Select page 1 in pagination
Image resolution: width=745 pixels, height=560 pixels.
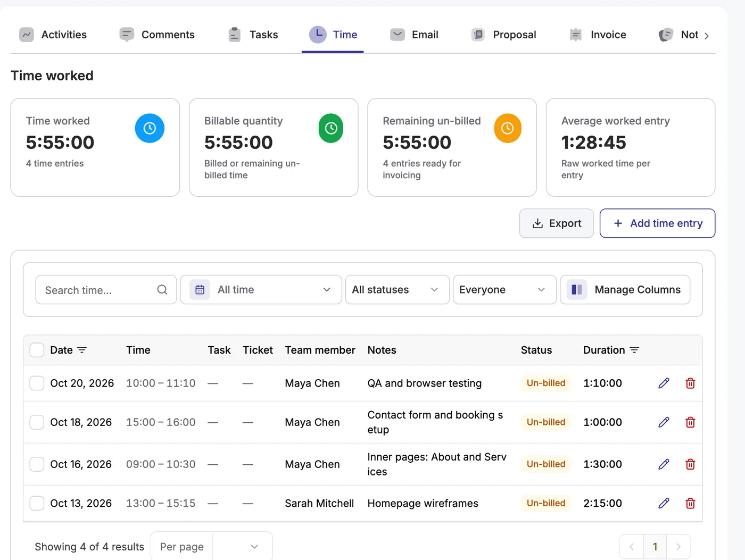(x=655, y=547)
